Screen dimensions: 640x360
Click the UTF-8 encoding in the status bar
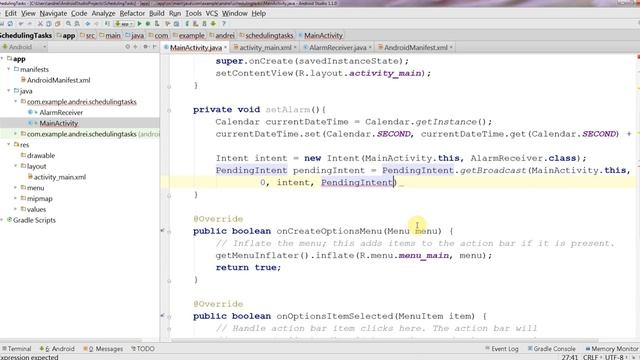click(x=614, y=357)
